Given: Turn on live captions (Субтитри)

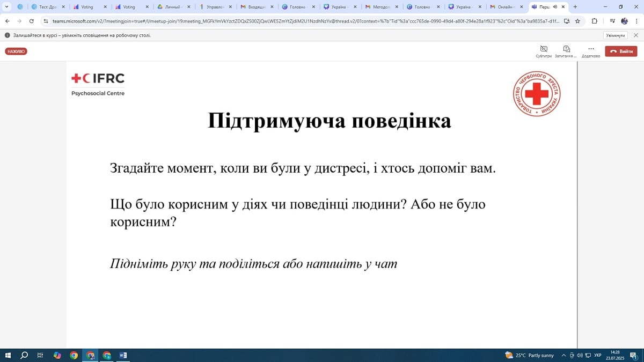Looking at the screenshot, I should pyautogui.click(x=544, y=51).
